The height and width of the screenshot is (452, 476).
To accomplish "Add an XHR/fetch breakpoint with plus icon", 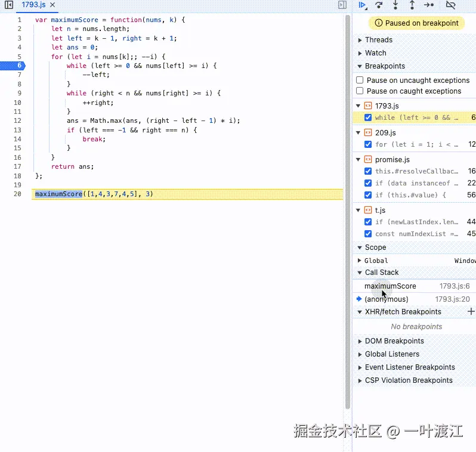I will [471, 311].
